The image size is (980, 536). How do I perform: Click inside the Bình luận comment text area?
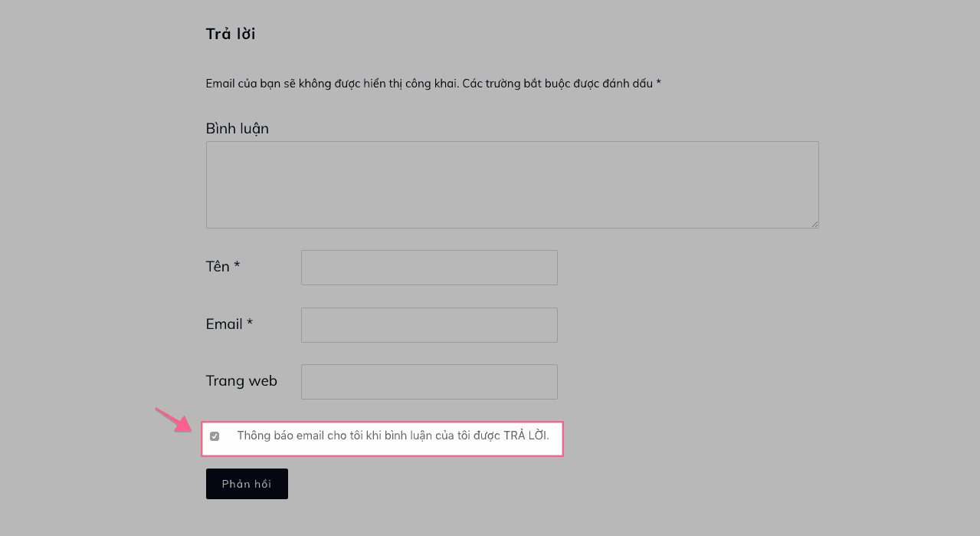click(512, 184)
